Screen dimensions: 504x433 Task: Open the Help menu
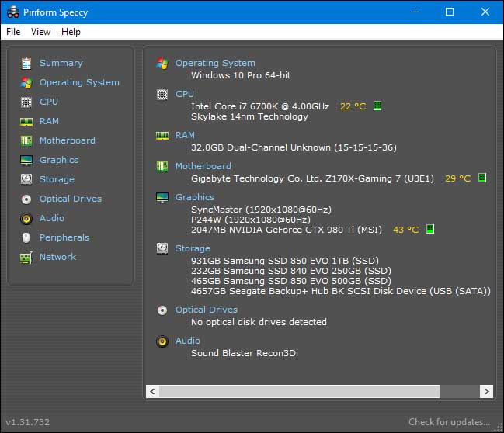pos(71,32)
